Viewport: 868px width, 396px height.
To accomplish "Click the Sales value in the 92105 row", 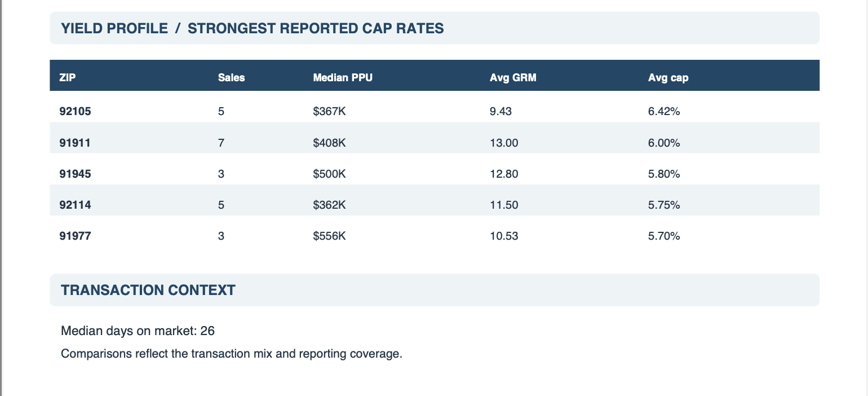I will pyautogui.click(x=221, y=112).
